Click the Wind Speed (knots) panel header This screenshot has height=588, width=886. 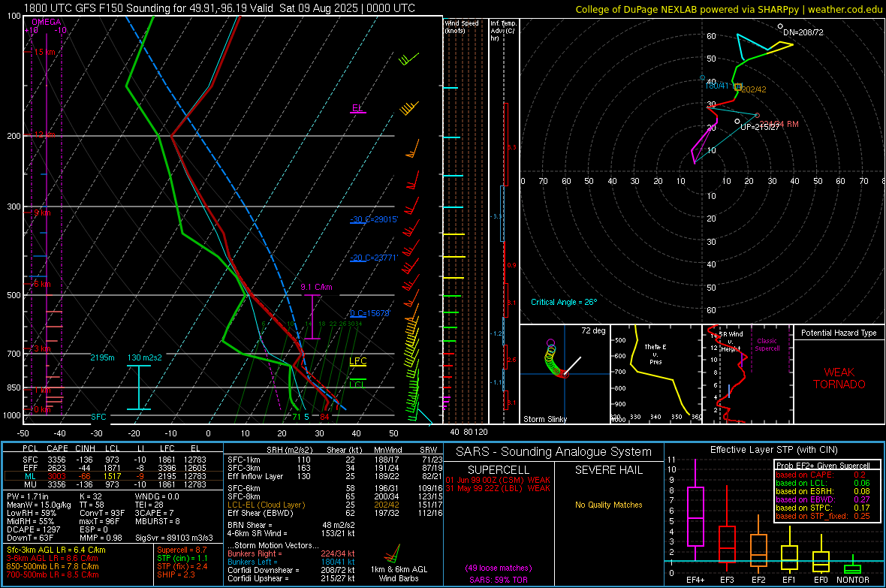tap(462, 26)
